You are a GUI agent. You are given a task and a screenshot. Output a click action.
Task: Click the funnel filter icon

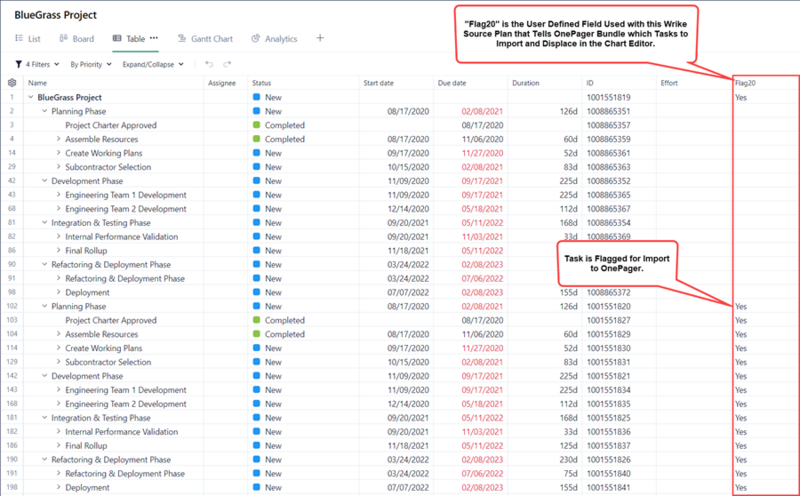[x=18, y=64]
